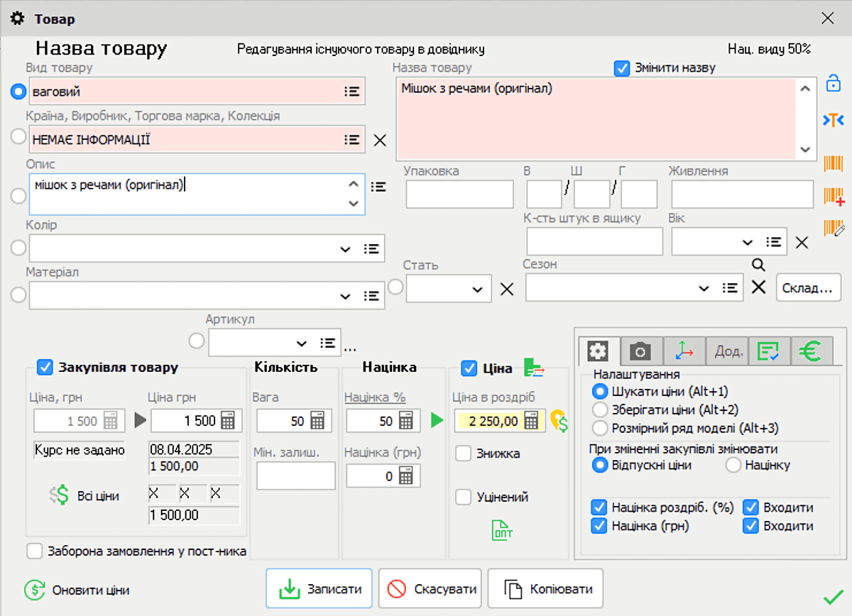Switch to the camera photo tab
The height and width of the screenshot is (616, 852).
click(x=640, y=351)
